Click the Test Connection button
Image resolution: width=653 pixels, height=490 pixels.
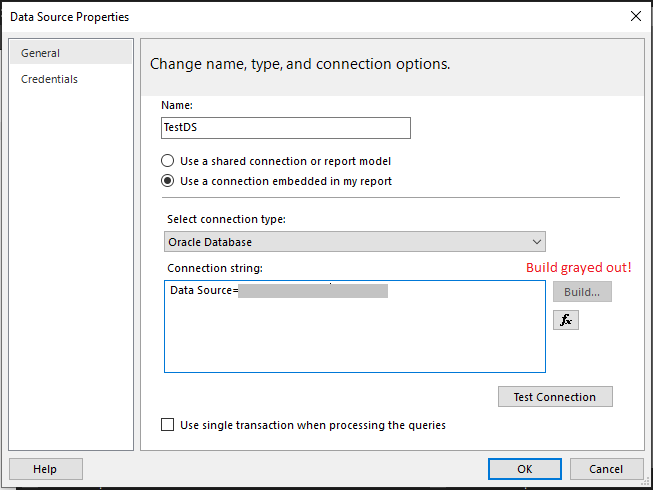coord(555,396)
